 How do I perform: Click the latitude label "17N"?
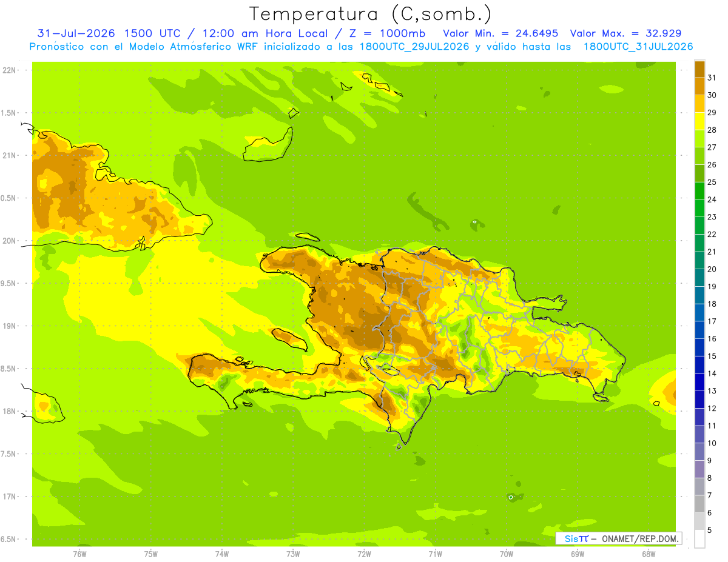tap(9, 497)
